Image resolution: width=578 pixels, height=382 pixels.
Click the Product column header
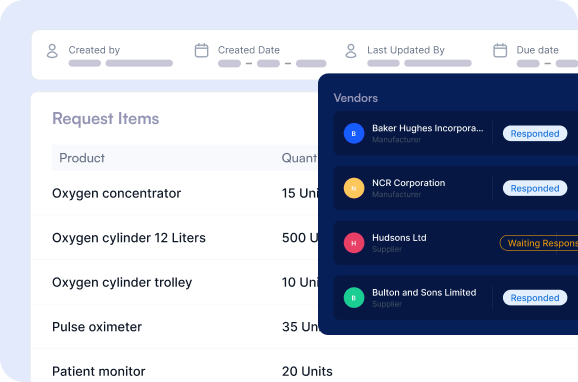point(82,158)
